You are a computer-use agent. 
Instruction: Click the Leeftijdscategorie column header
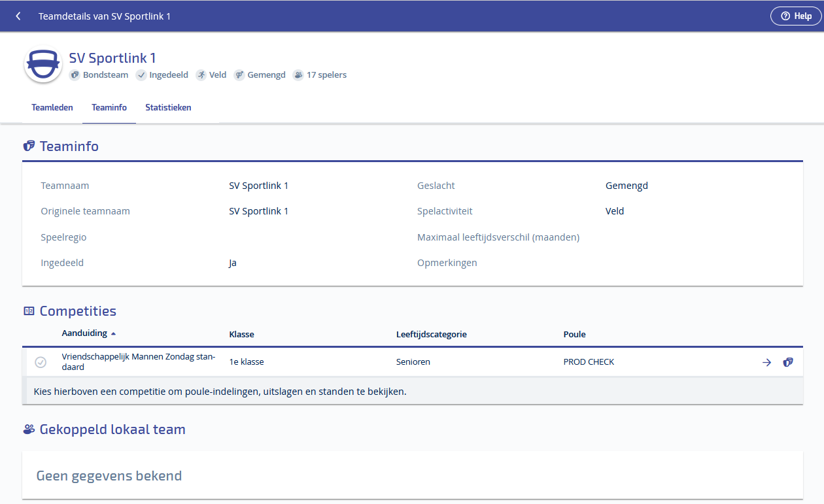[x=432, y=334]
